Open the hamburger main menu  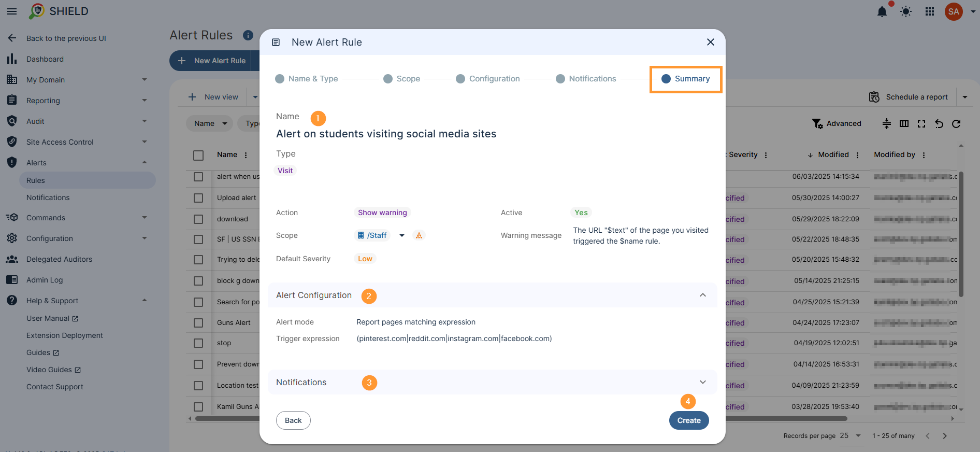[x=12, y=11]
